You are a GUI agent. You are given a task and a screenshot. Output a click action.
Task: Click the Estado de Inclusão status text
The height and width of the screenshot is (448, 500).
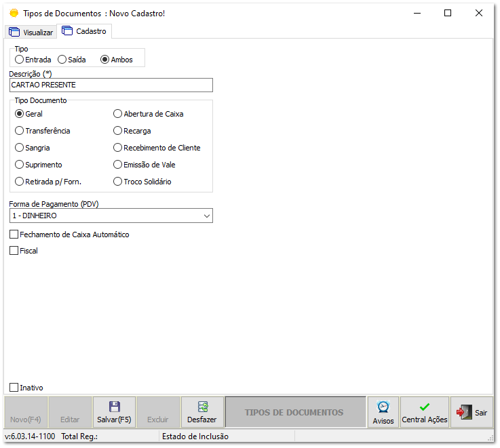click(x=195, y=436)
